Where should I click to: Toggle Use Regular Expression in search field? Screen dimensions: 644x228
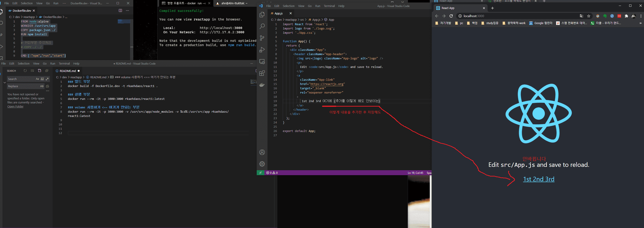point(47,79)
